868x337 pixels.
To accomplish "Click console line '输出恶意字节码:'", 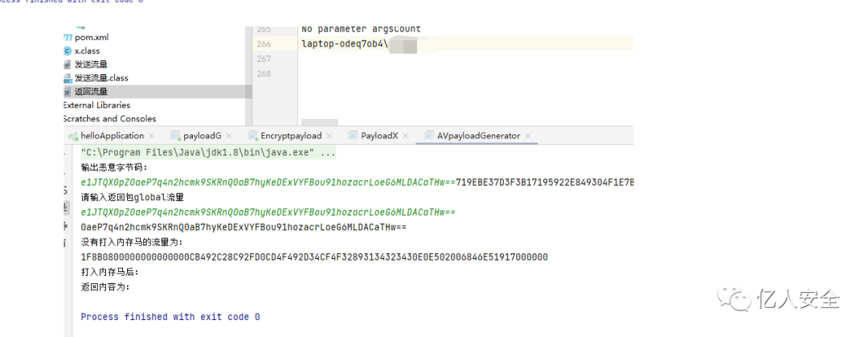I will [115, 167].
